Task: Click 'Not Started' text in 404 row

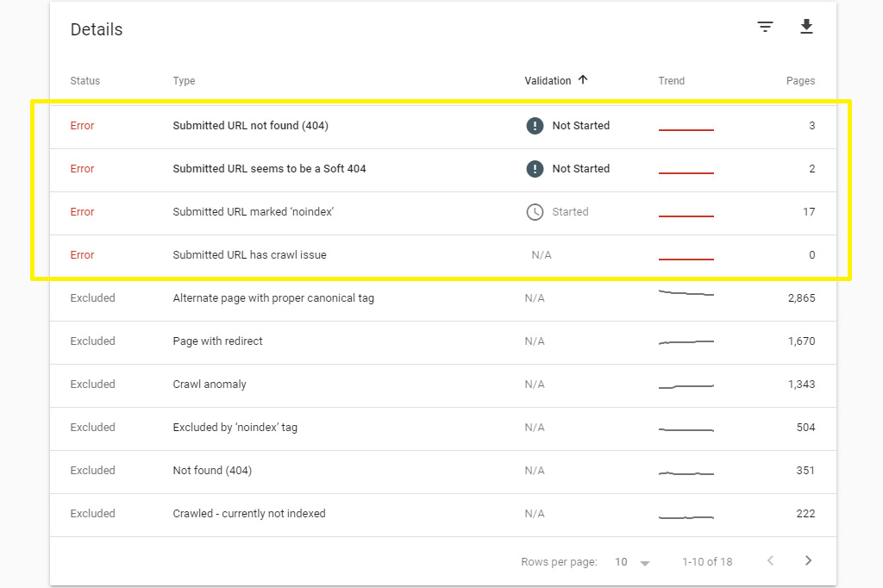Action: tap(580, 126)
